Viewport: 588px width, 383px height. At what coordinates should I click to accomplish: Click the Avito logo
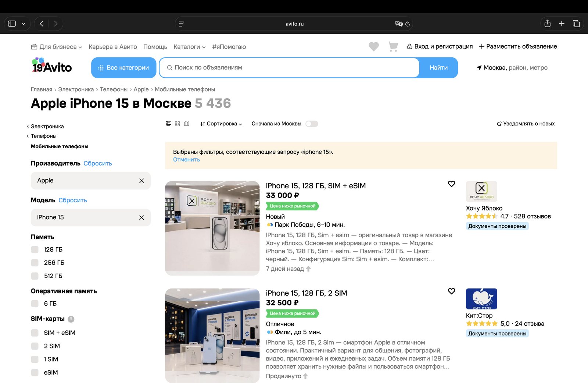[x=51, y=65]
